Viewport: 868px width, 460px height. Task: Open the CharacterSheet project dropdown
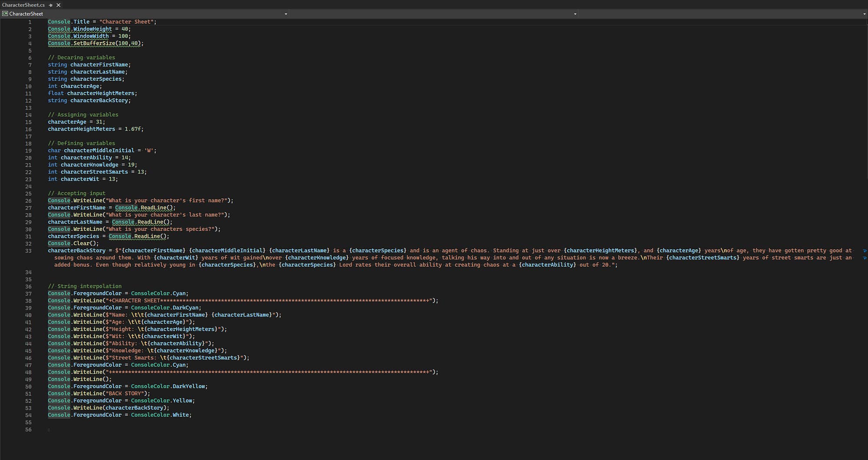click(x=286, y=14)
